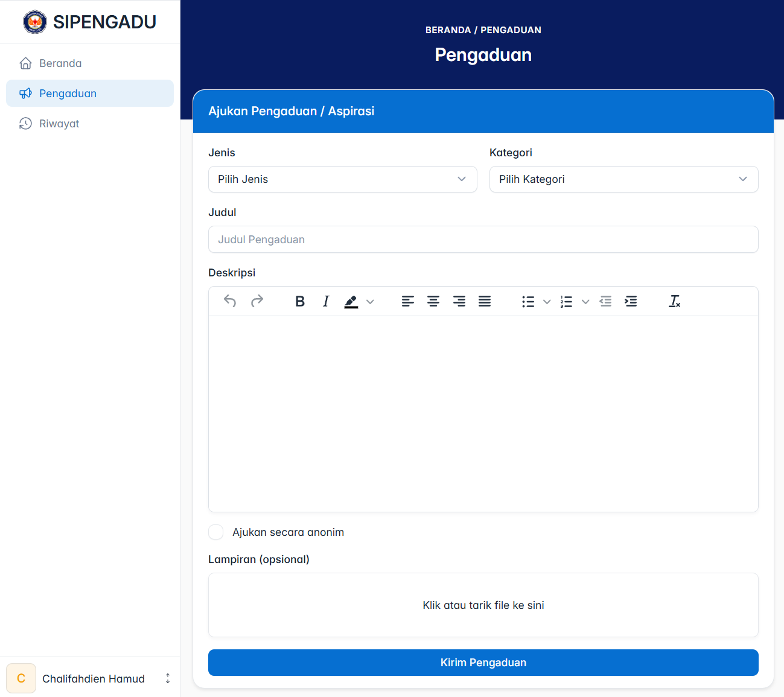
Task: Justify the description text
Action: pyautogui.click(x=485, y=301)
